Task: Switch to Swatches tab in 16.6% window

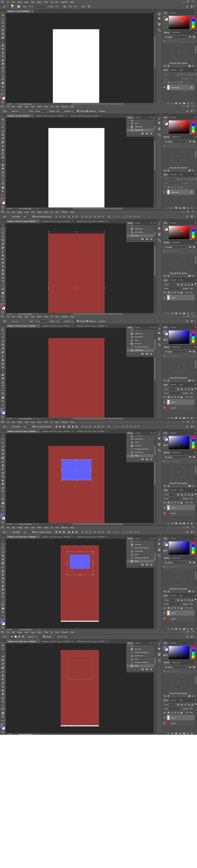Action: pos(173,13)
